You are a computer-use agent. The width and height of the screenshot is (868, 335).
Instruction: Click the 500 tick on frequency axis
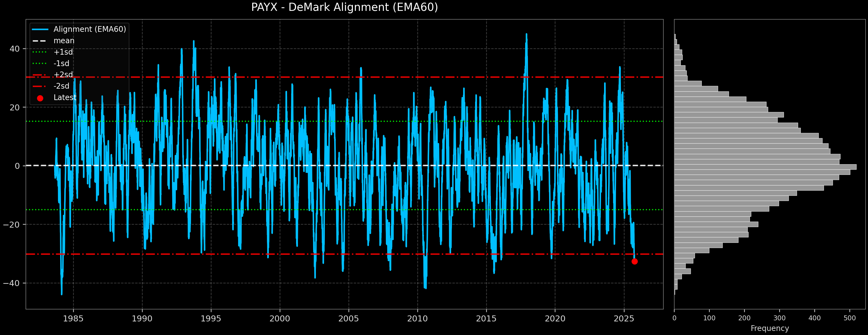coord(849,318)
